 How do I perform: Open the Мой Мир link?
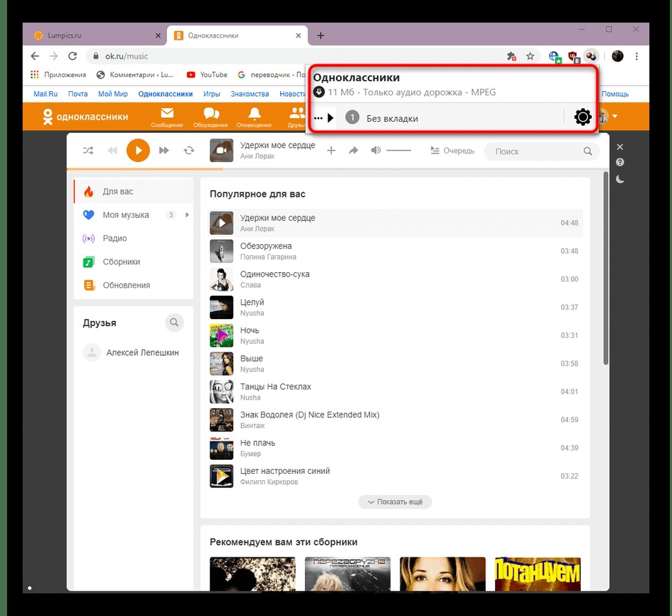coord(112,94)
